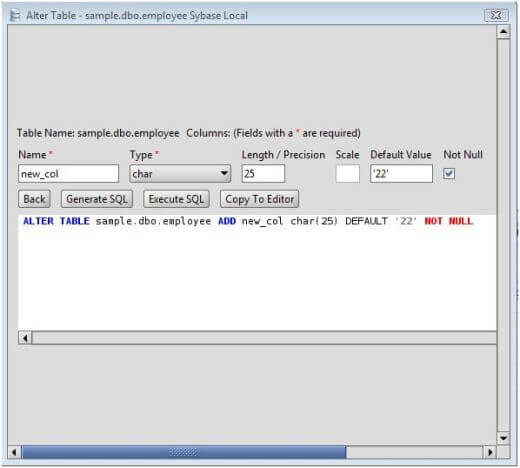The height and width of the screenshot is (468, 520).
Task: Click the ALTER TABLE statement text
Action: click(x=248, y=221)
